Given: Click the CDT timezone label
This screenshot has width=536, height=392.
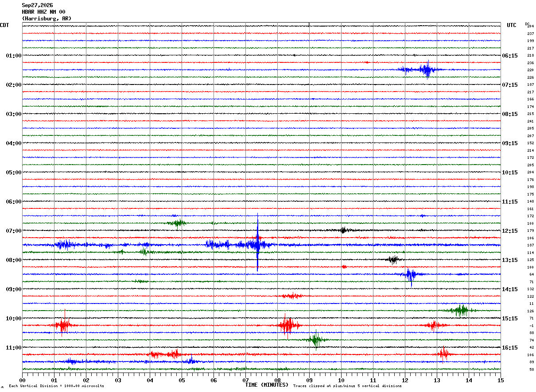Looking at the screenshot, I should click(x=4, y=25).
